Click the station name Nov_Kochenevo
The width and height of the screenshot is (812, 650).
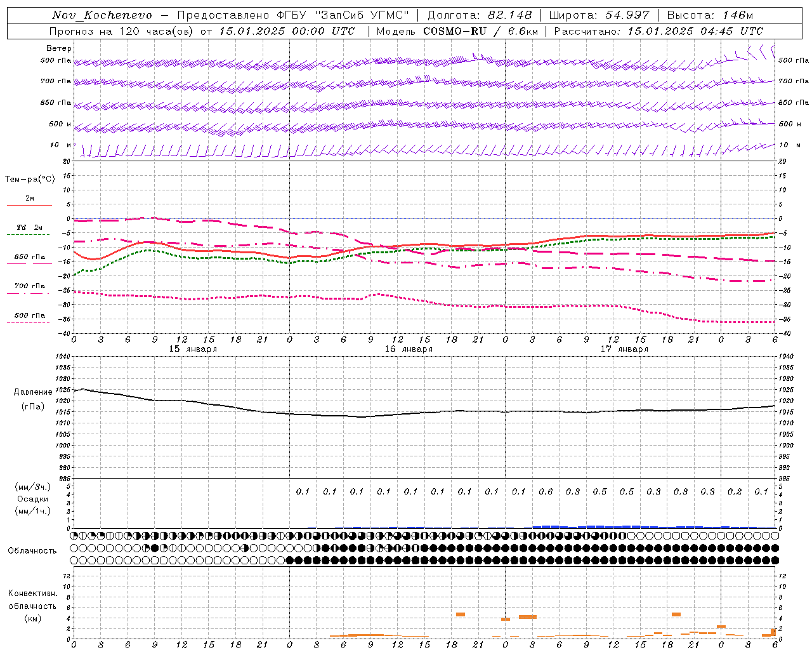[x=102, y=15]
